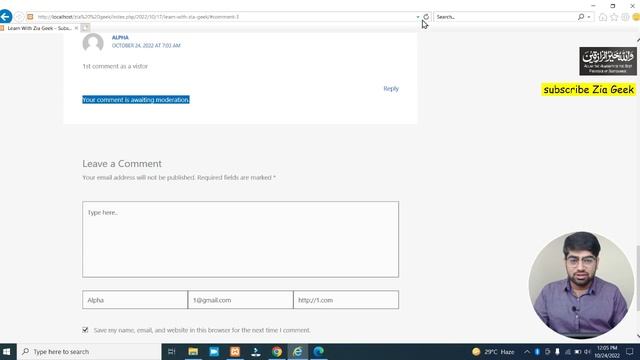Click the smiley feedback icon
The height and width of the screenshot is (360, 640).
(x=636, y=17)
